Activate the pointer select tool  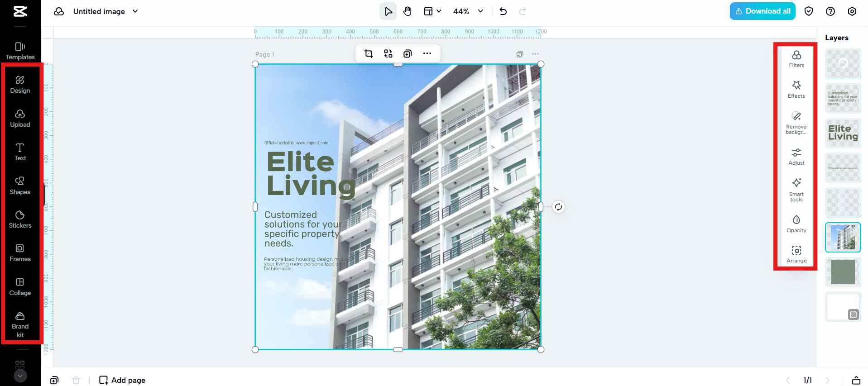coord(388,11)
